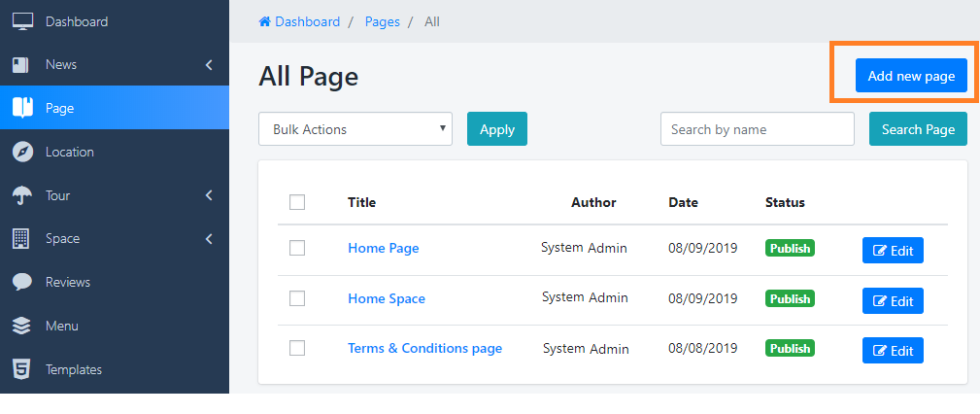Click the Dashboard monitor icon in sidebar
The width and height of the screenshot is (980, 414).
point(21,21)
